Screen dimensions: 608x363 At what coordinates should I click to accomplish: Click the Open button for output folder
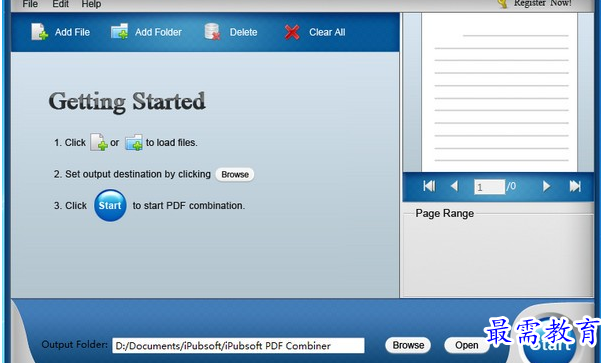click(x=466, y=345)
